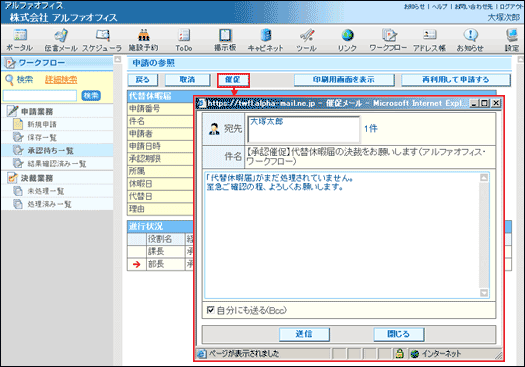Click the ワークフロー sidebar header icon

coord(10,63)
